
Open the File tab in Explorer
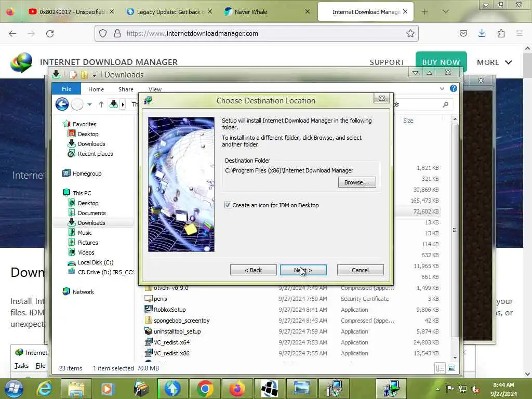click(x=66, y=89)
